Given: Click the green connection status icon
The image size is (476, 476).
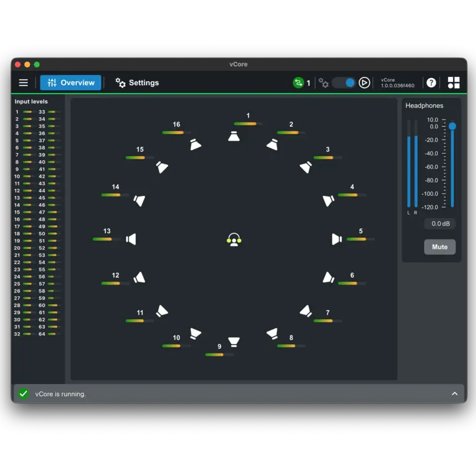Looking at the screenshot, I should pos(298,82).
